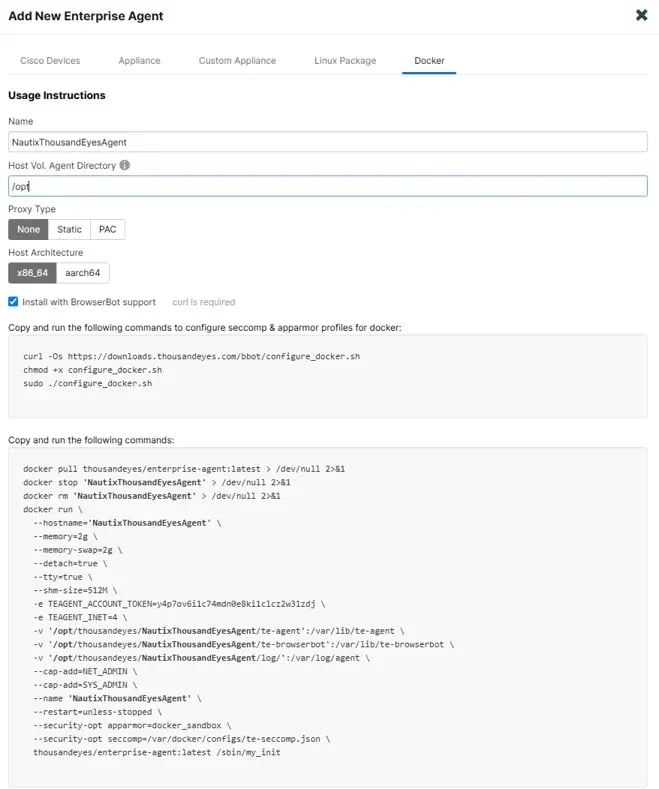This screenshot has width=659, height=789.
Task: Open the Appliance tab
Action: pyautogui.click(x=139, y=60)
